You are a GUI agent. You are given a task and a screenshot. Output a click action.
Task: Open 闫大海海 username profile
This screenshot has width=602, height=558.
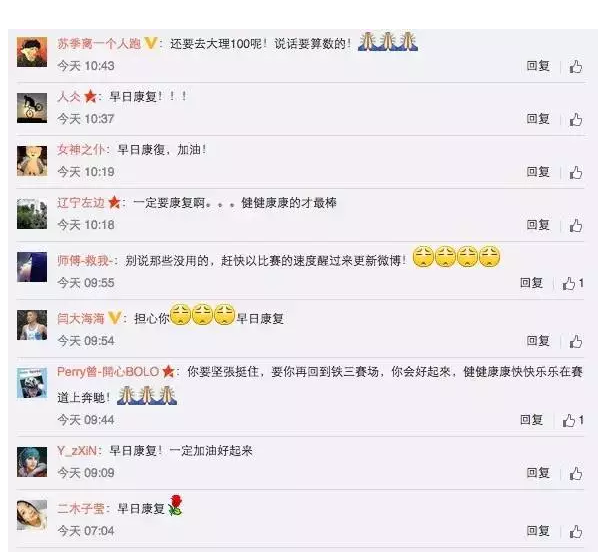coord(81,318)
